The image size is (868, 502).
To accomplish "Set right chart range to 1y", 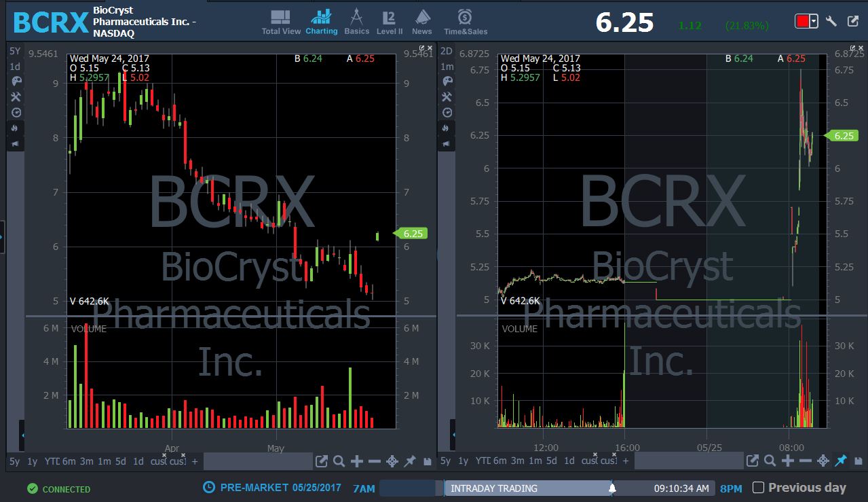I will 463,461.
